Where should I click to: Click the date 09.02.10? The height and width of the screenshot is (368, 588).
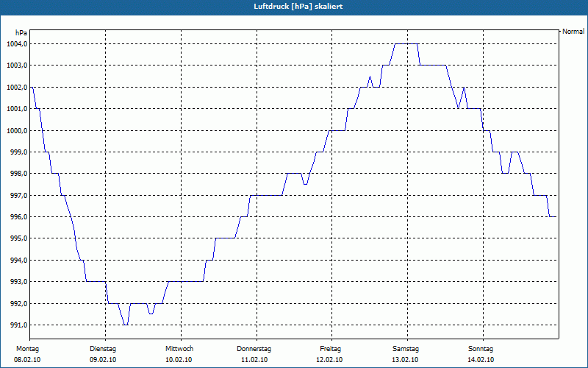click(103, 360)
